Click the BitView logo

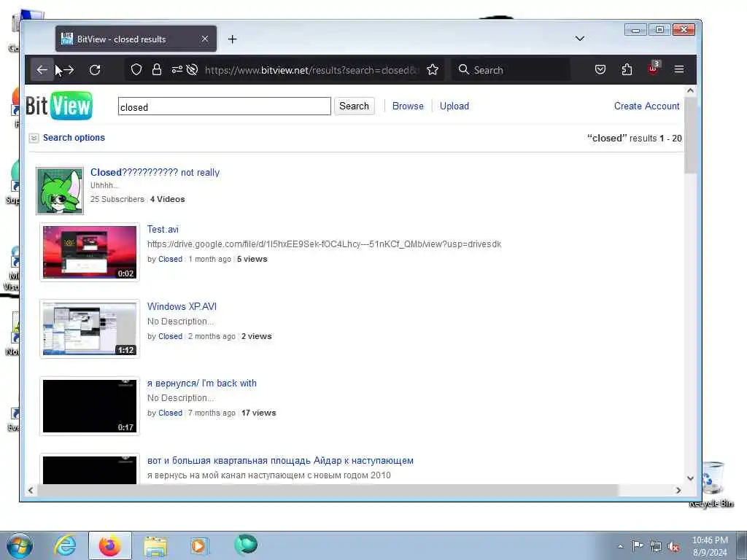(58, 106)
